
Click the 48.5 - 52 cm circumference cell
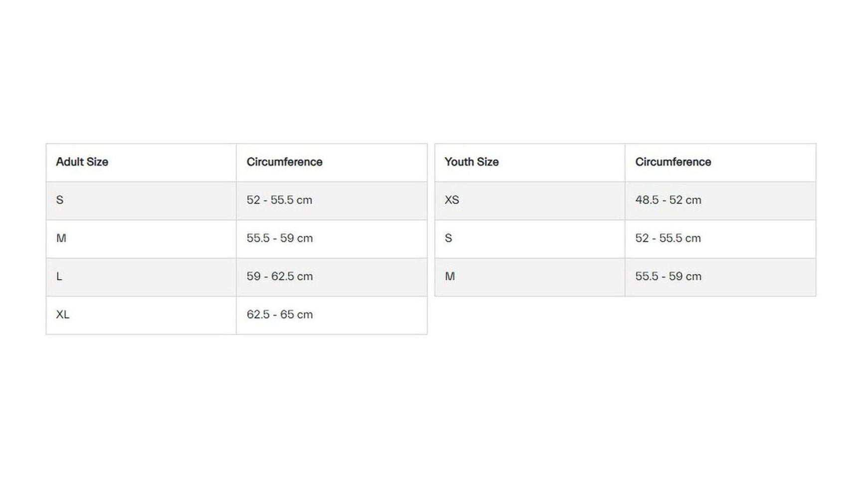pyautogui.click(x=720, y=200)
